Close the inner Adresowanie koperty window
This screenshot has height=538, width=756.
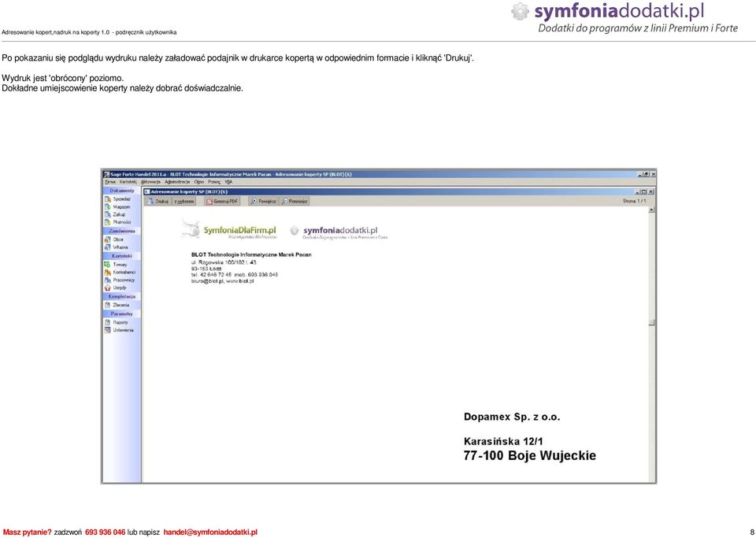point(651,191)
